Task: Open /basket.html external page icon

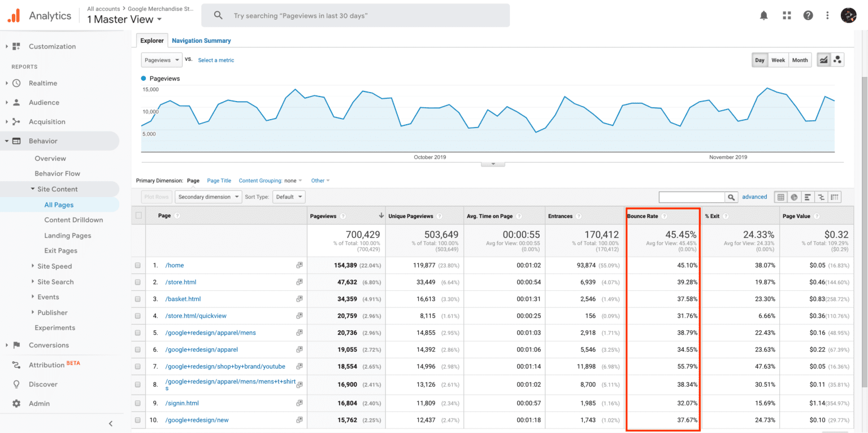Action: (x=300, y=299)
